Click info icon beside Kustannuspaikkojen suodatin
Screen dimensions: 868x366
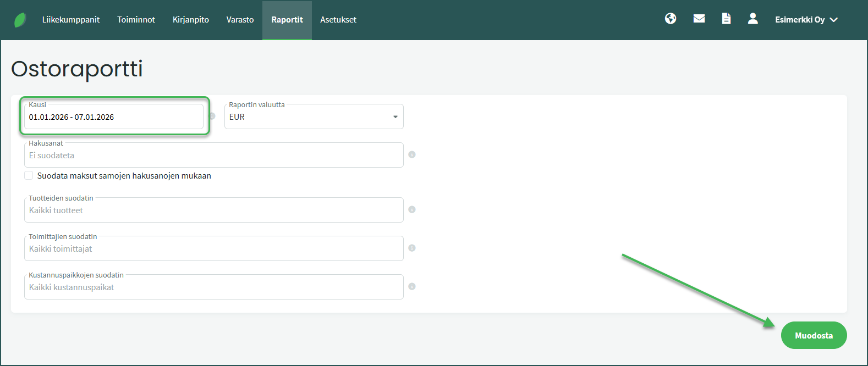pos(412,287)
